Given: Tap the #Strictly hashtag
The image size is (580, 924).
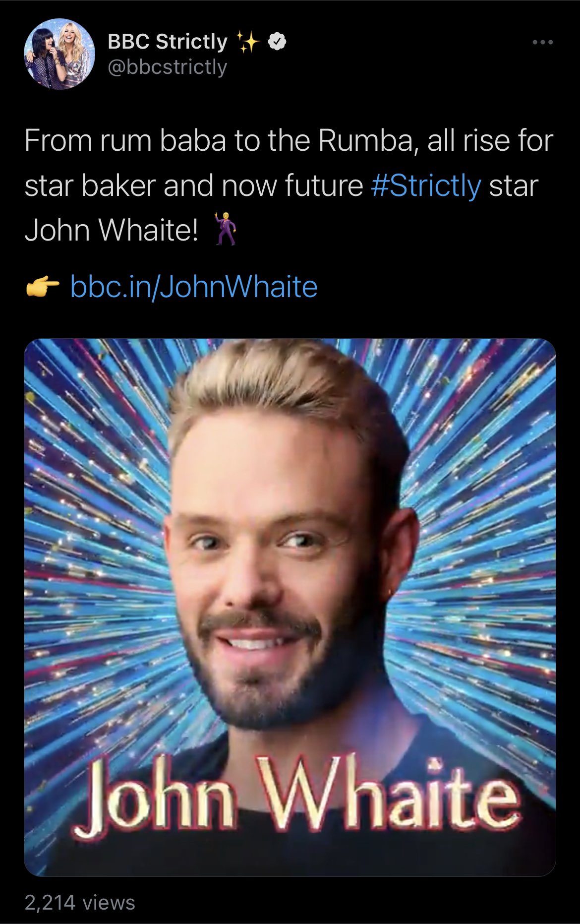Looking at the screenshot, I should click(x=426, y=186).
